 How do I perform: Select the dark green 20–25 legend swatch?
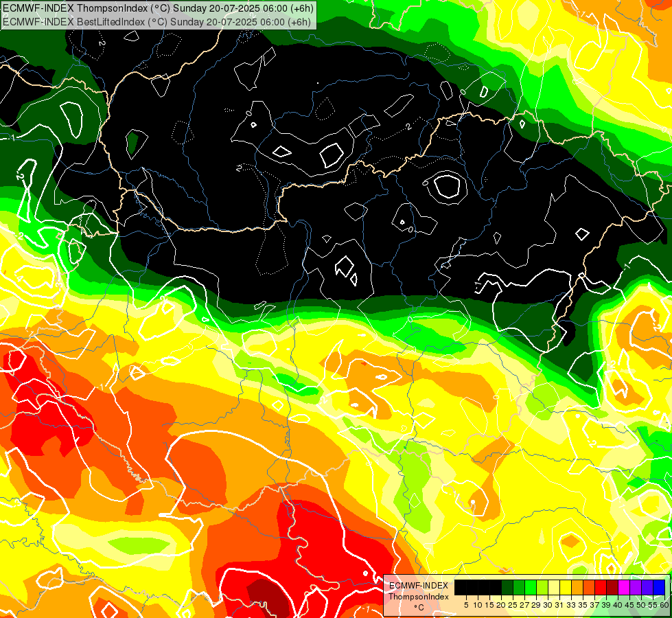pos(507,587)
